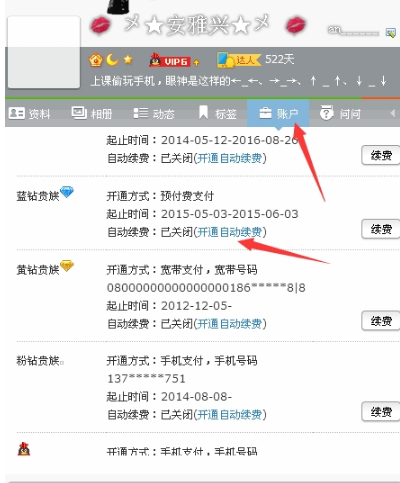
Task: Click the blue diamond 蓝钻贵族 icon
Action: (67, 192)
